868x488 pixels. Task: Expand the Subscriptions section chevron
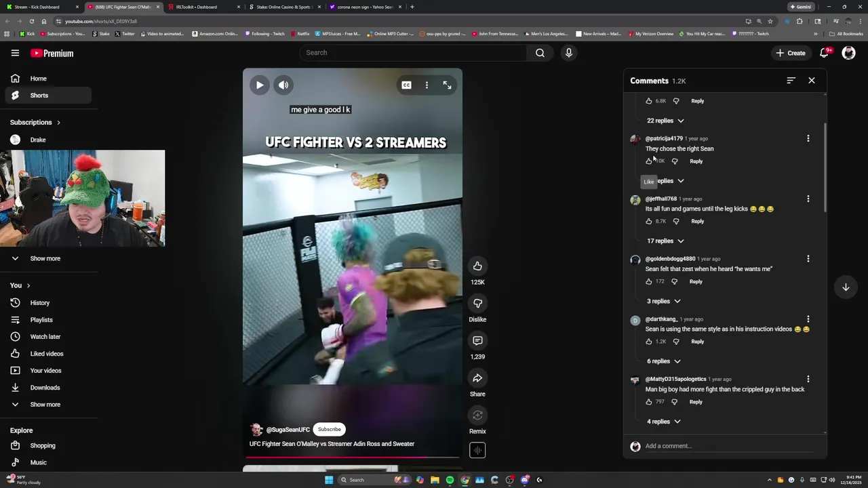click(58, 123)
